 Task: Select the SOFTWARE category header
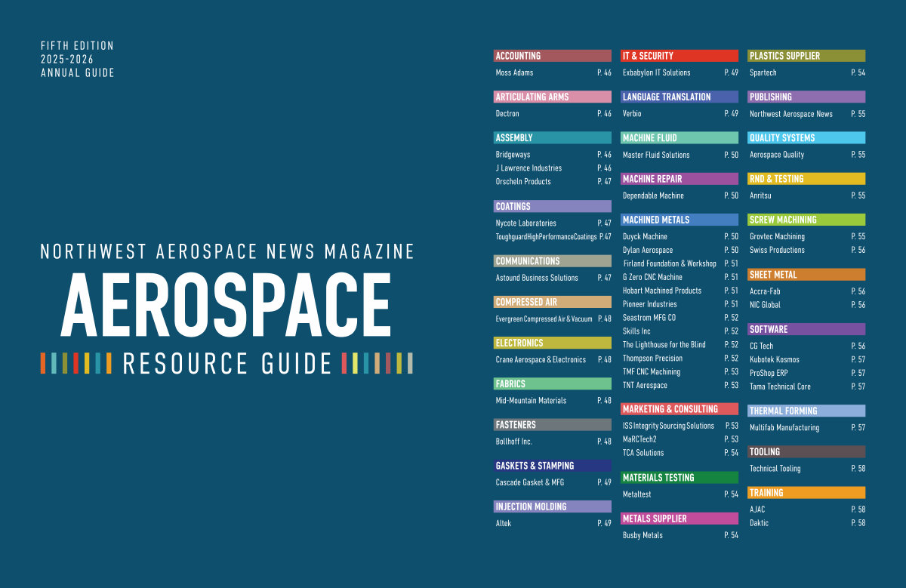click(x=806, y=330)
